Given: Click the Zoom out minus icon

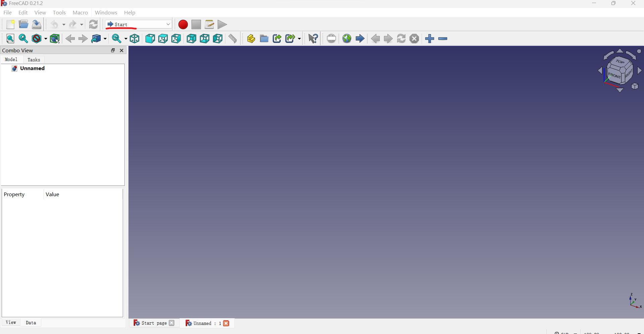Looking at the screenshot, I should [x=443, y=39].
